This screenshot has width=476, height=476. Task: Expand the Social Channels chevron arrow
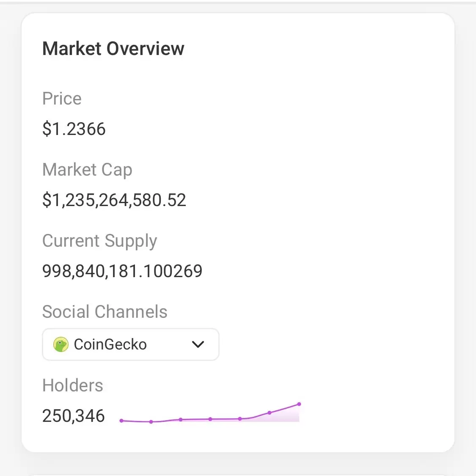coord(198,344)
